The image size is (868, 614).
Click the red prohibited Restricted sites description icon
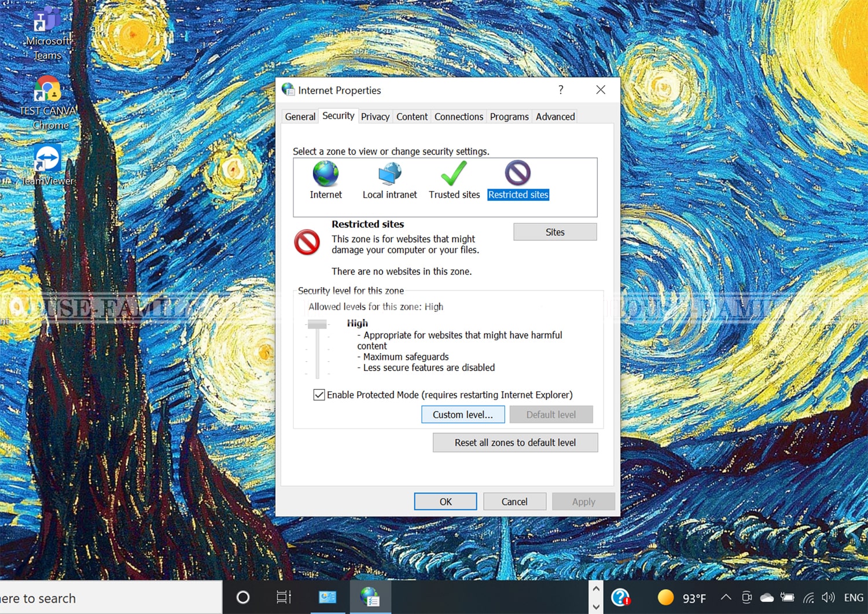307,242
